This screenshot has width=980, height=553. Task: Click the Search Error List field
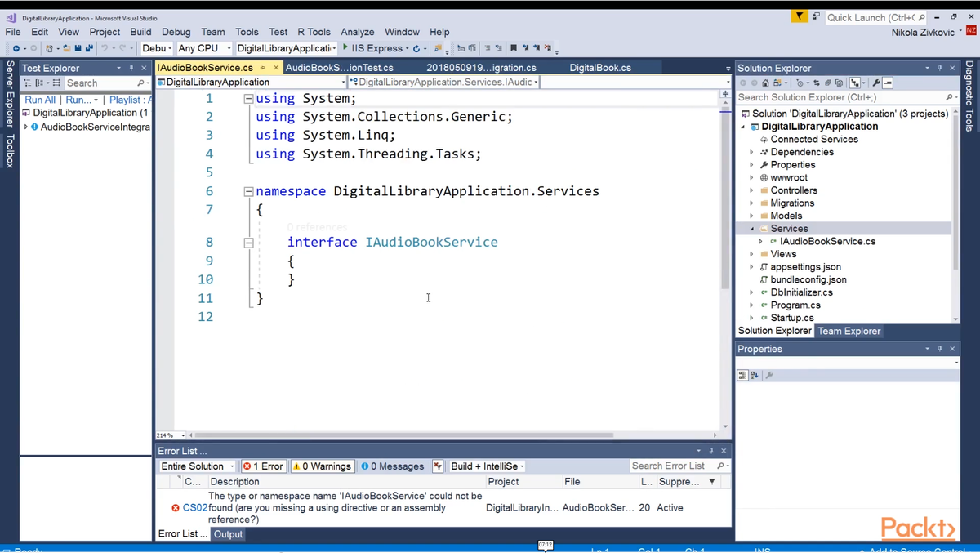pyautogui.click(x=679, y=466)
